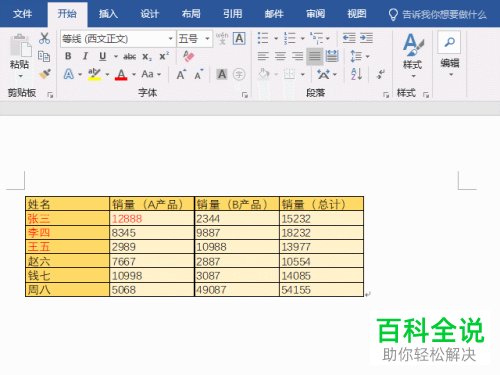This screenshot has width=500, height=375.
Task: Center align text
Action: click(280, 56)
